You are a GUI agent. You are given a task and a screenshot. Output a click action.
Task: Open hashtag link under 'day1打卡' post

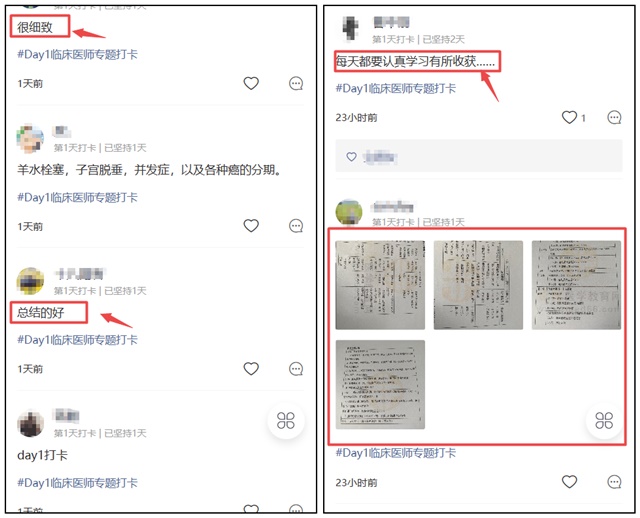tap(78, 482)
